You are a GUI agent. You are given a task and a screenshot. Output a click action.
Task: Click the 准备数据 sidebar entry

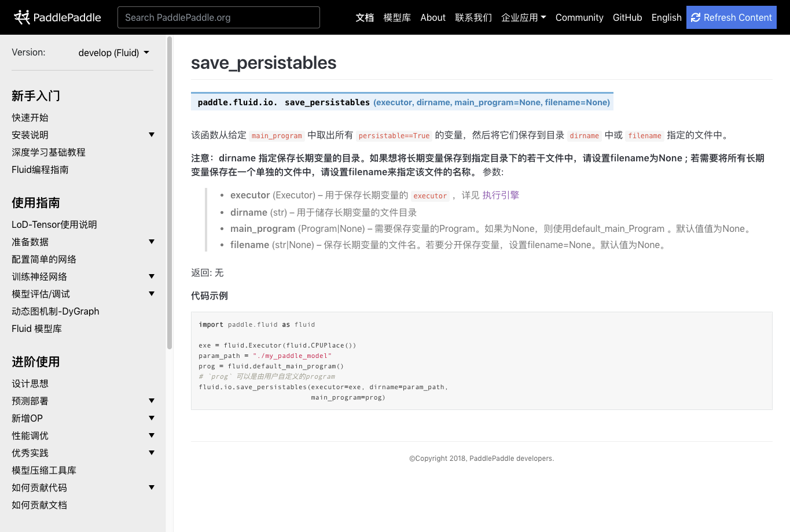(30, 242)
